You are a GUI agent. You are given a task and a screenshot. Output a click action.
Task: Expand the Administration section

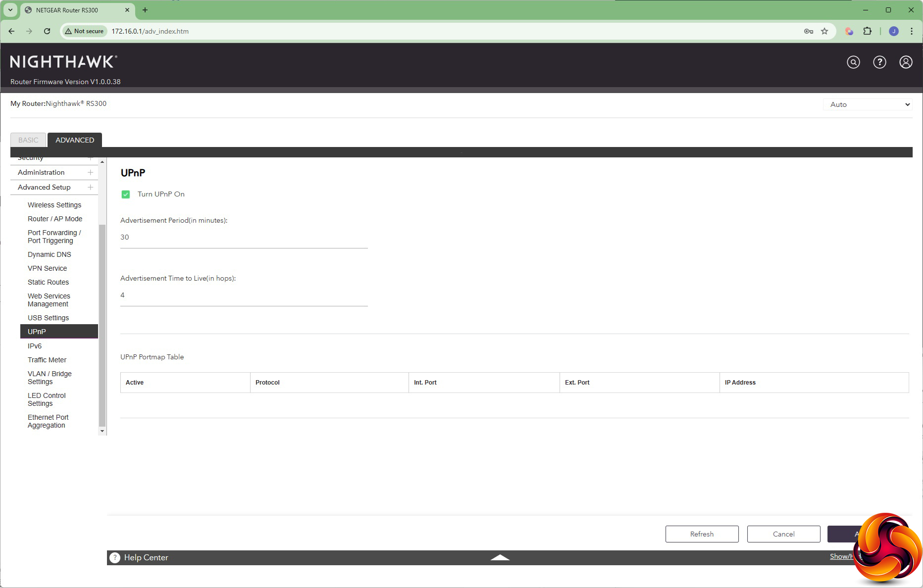click(x=54, y=172)
